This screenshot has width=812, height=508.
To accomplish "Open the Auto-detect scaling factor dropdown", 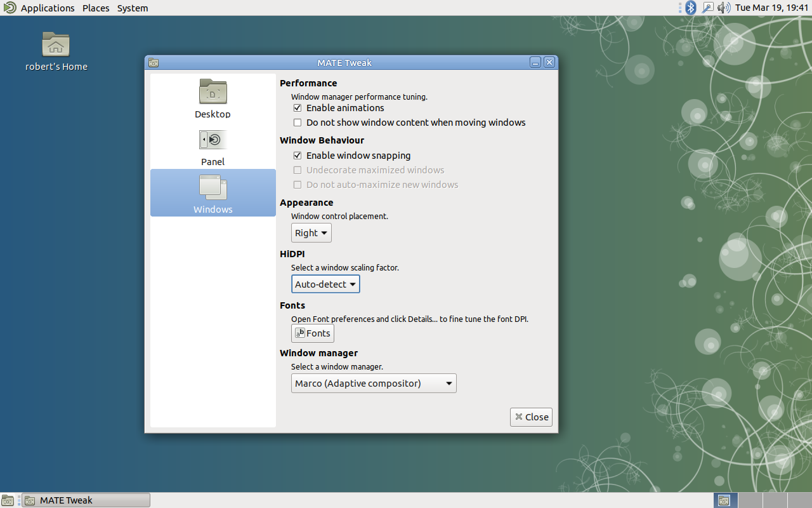I will 325,284.
